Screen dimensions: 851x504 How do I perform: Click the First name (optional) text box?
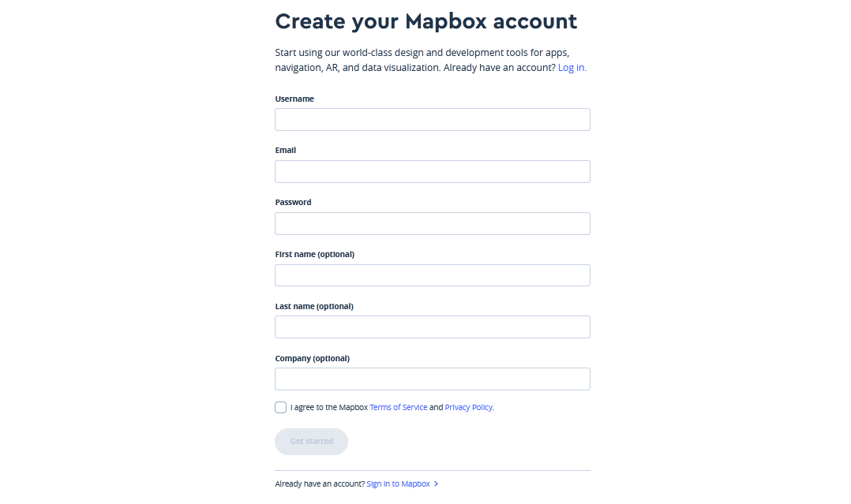[432, 275]
